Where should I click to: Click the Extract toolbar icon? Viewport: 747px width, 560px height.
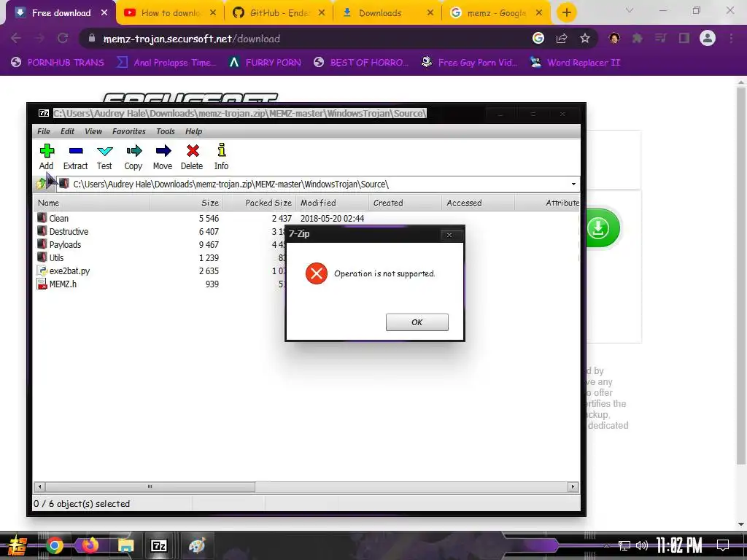pyautogui.click(x=75, y=157)
